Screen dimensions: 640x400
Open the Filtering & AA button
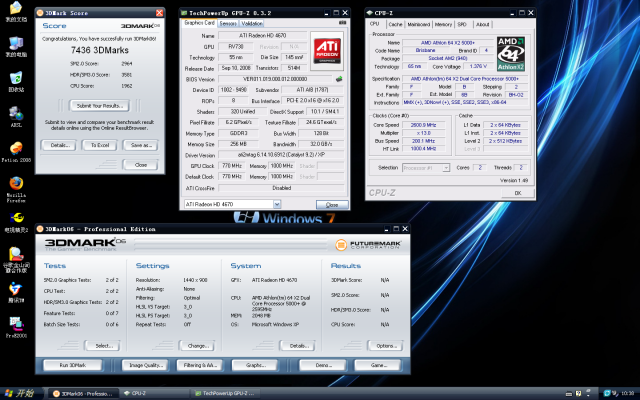click(200, 365)
